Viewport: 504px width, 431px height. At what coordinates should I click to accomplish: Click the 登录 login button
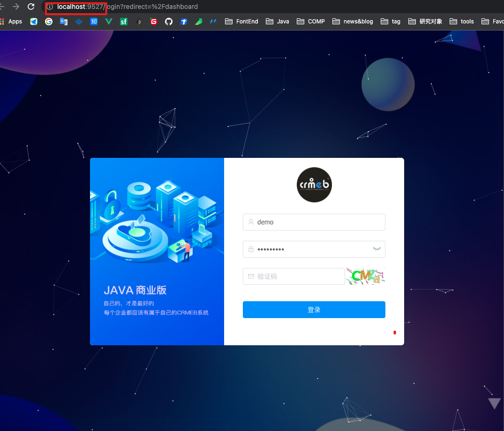(x=314, y=310)
